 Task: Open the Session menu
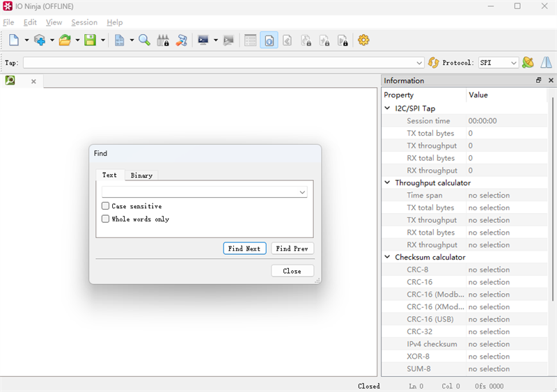(x=84, y=22)
